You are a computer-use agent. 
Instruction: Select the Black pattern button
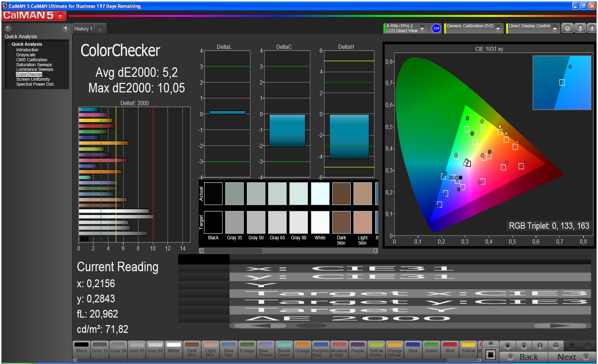click(81, 349)
